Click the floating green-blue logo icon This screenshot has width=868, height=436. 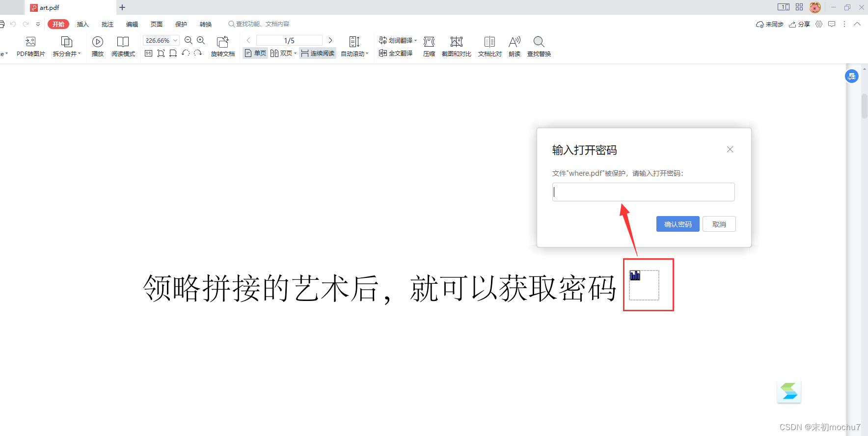click(789, 391)
